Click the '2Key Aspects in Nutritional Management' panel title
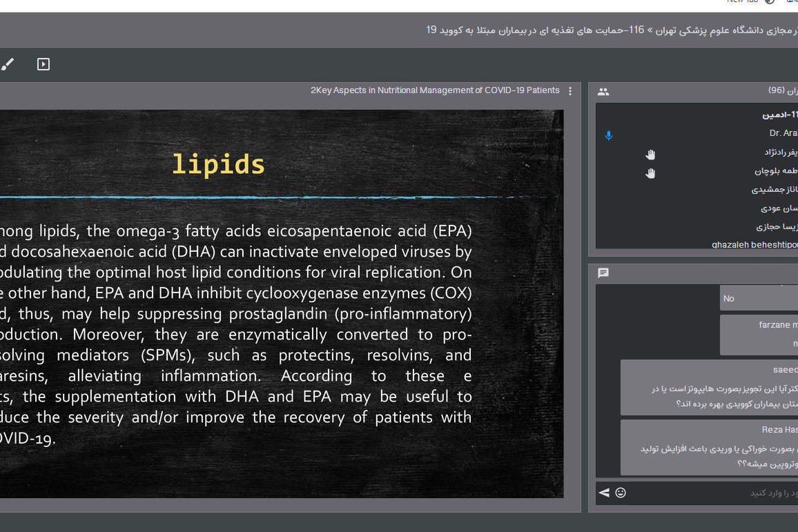798x532 pixels. 435,90
